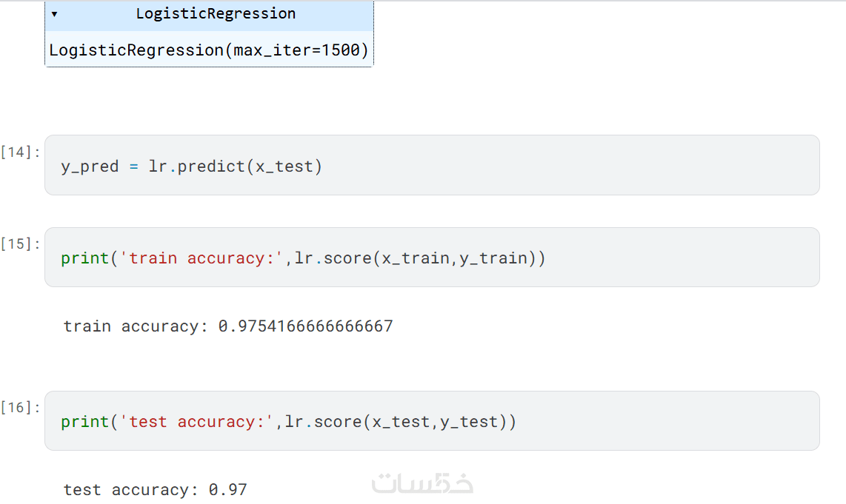Collapse the LogisticRegression estimator triangle

pos(54,14)
